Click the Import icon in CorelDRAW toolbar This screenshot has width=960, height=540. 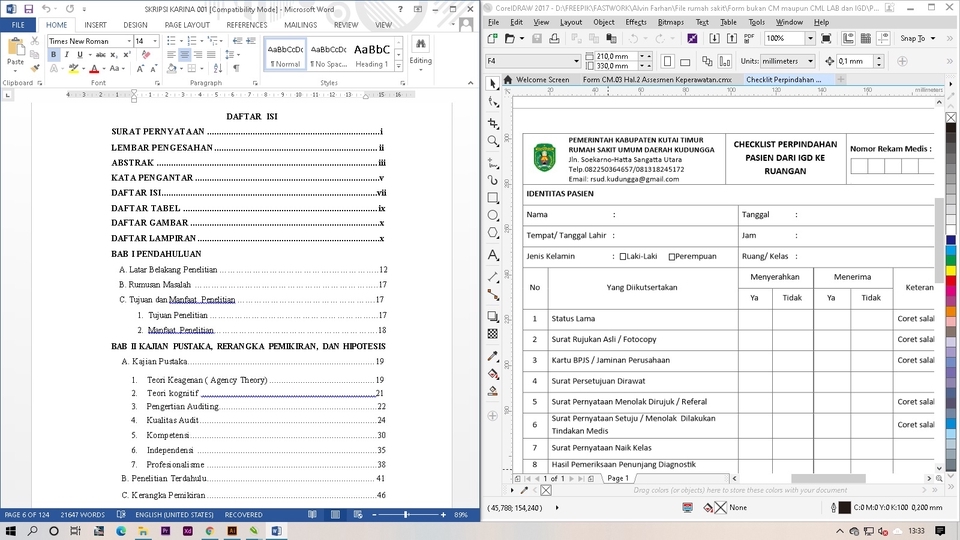point(714,39)
